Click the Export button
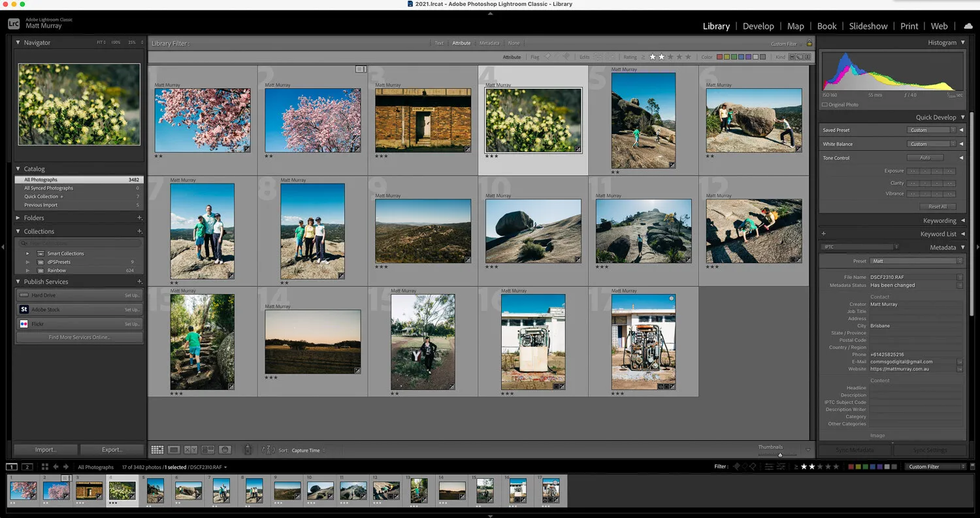Screen dimensions: 980x518 click(x=112, y=449)
